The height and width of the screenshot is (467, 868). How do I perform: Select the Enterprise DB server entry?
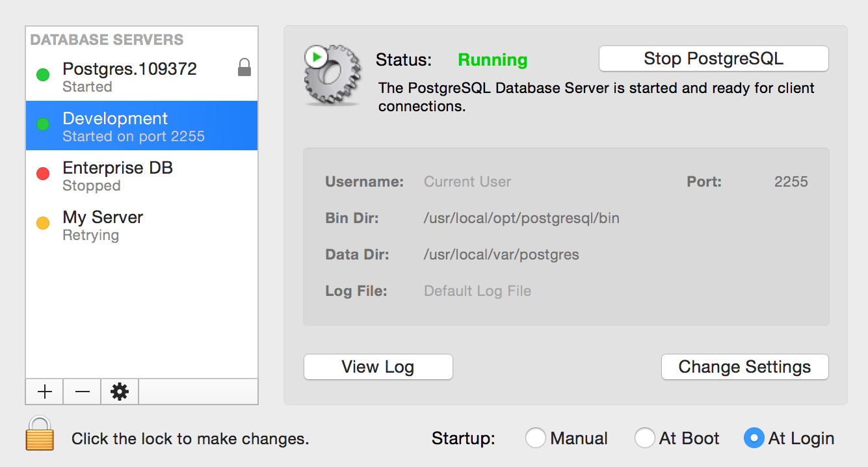click(117, 175)
